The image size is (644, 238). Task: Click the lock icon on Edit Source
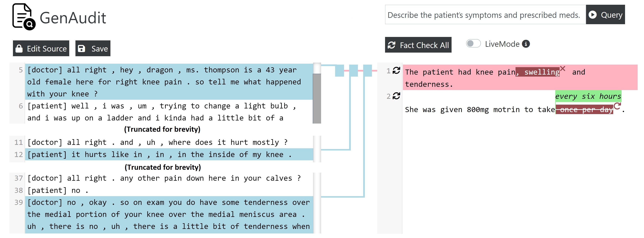pyautogui.click(x=19, y=48)
